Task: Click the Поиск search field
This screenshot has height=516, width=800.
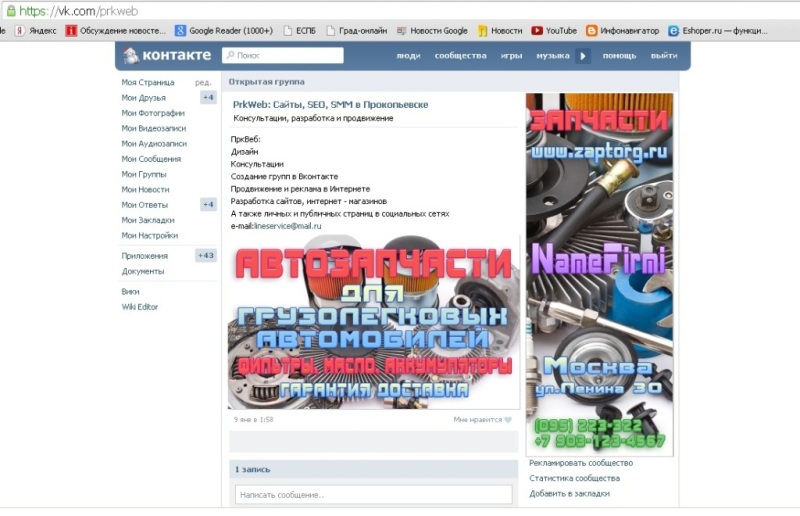Action: (283, 55)
